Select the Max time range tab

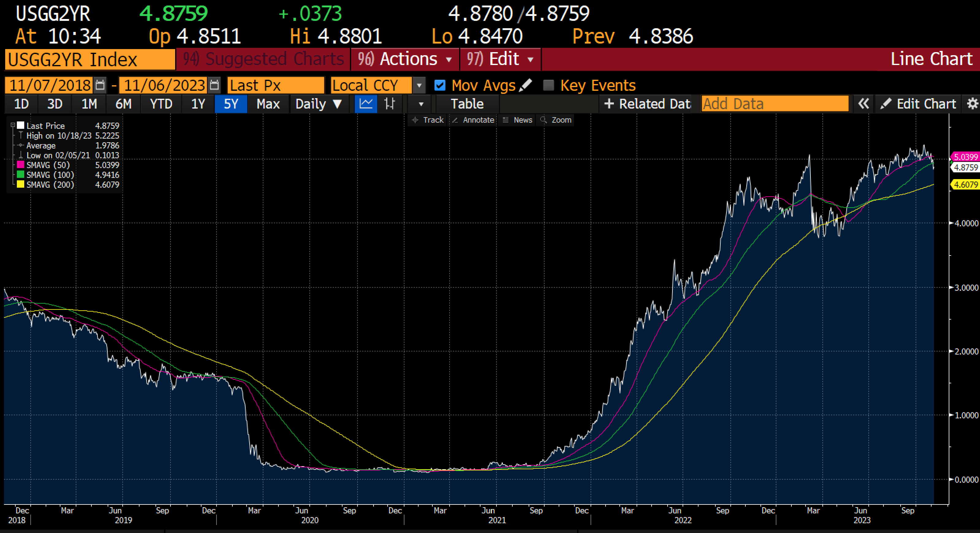(268, 104)
